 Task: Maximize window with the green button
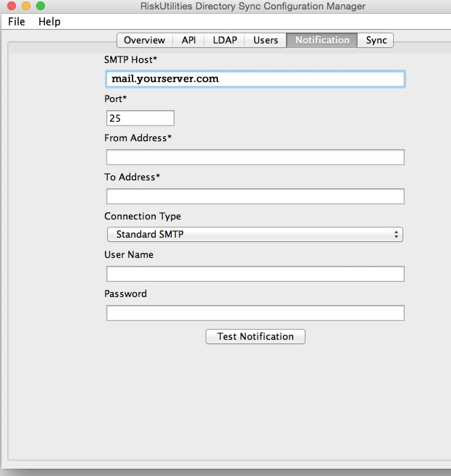pyautogui.click(x=41, y=6)
